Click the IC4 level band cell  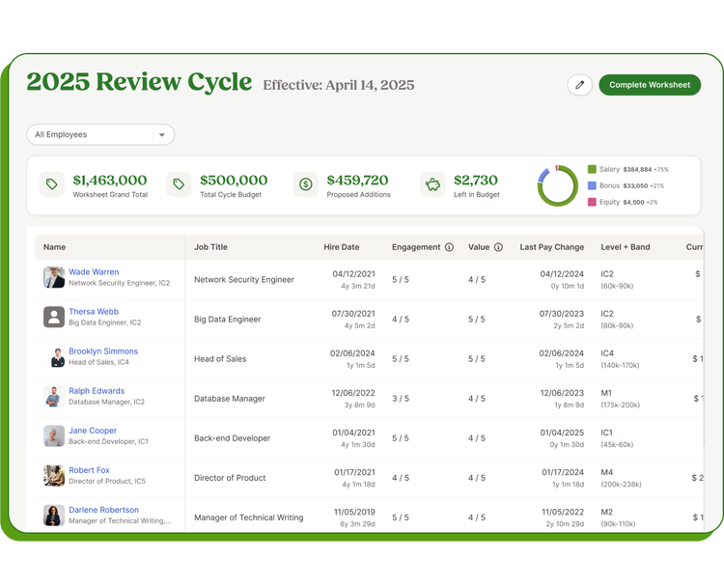point(620,359)
